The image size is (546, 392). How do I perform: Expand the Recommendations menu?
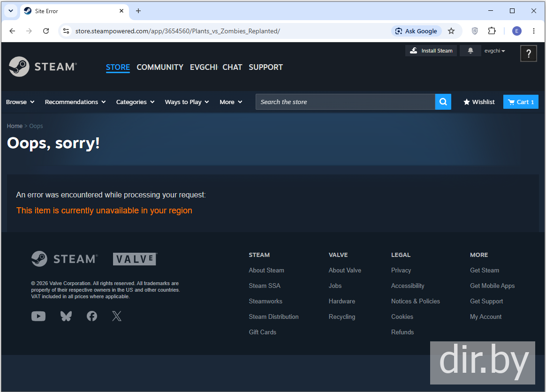[x=75, y=102]
